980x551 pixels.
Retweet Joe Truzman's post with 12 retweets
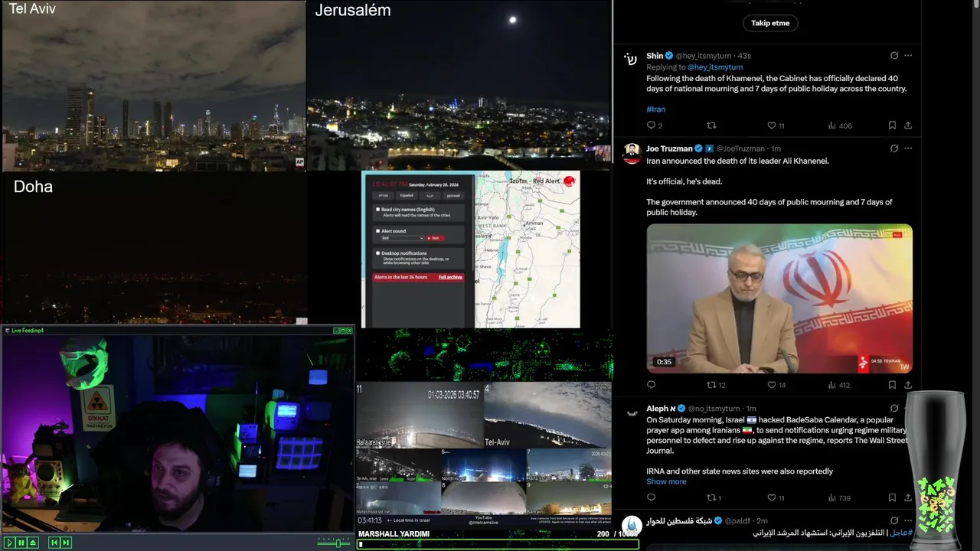pos(711,385)
